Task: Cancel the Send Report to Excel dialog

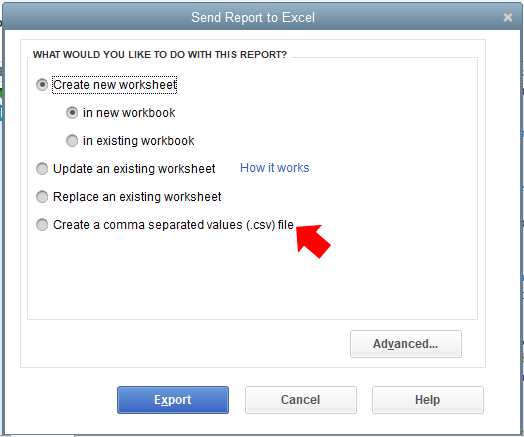Action: (301, 400)
